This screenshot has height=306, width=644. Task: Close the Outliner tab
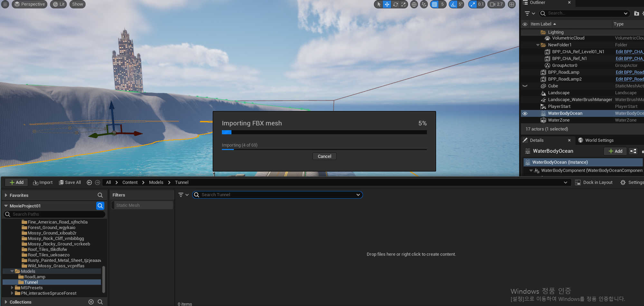coord(569,3)
